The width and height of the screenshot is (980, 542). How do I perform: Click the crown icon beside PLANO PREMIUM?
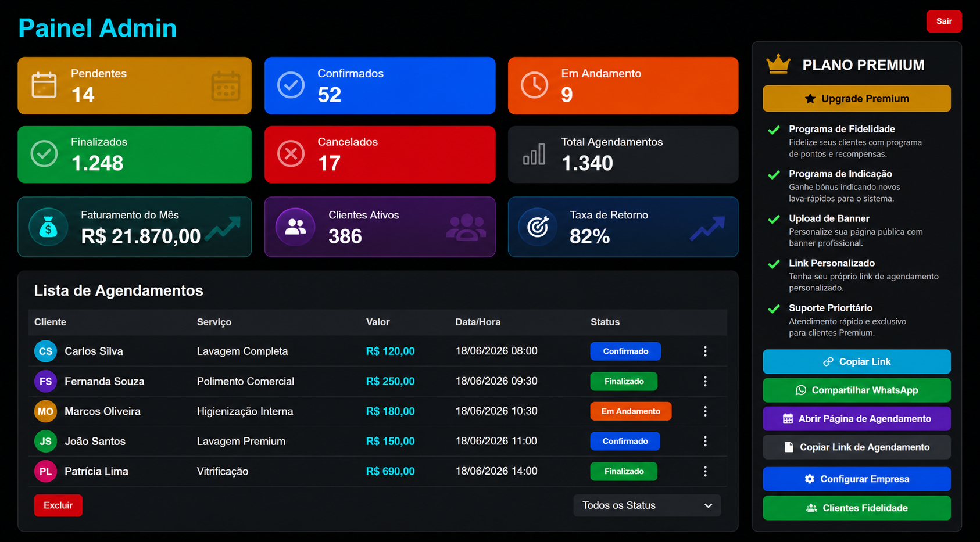pos(778,64)
